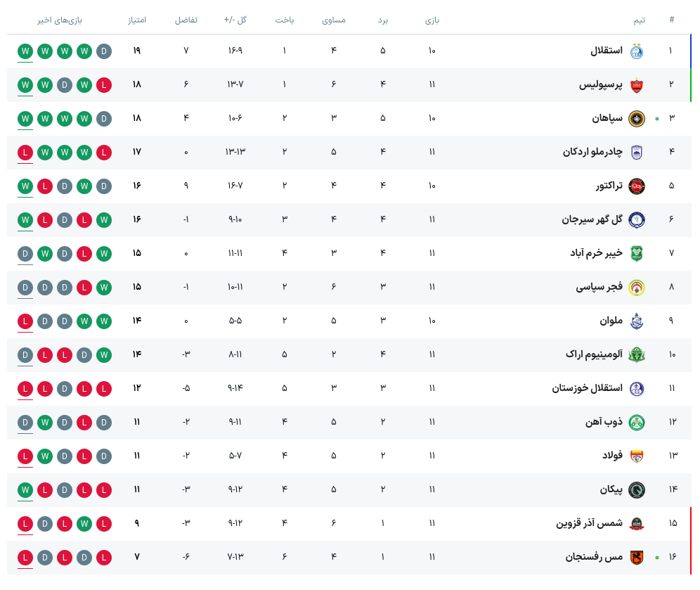
Task: Click the Zob Ahan green logo
Action: click(x=636, y=423)
